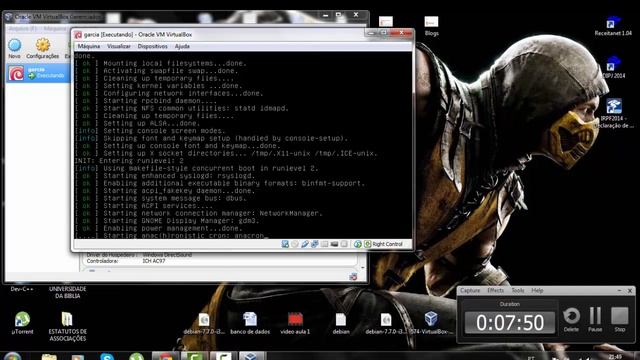Click the video capture icon in the status bar

(x=334, y=244)
